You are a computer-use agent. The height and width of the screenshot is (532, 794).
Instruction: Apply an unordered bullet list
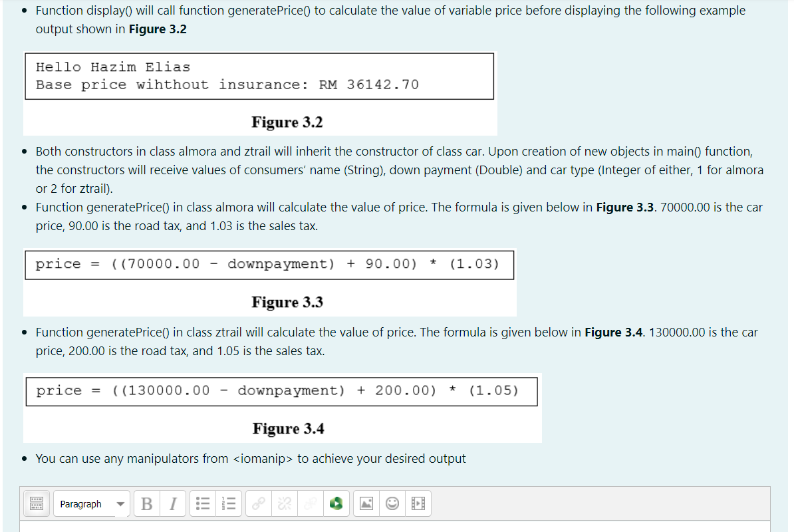point(202,503)
